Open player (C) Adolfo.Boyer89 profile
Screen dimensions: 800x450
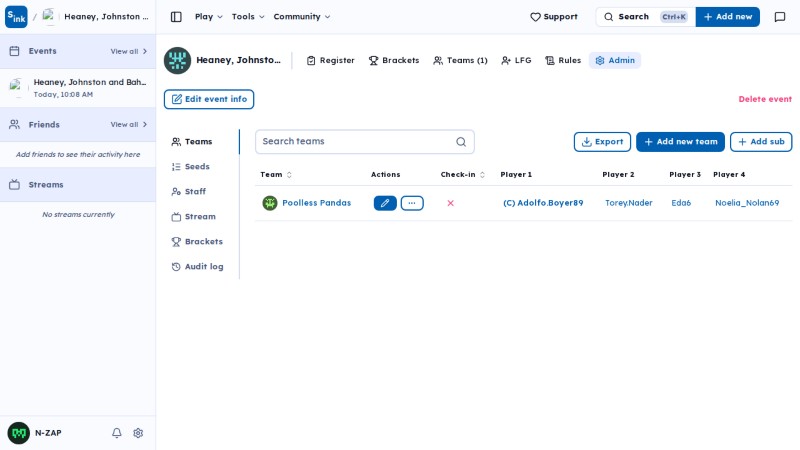[543, 203]
